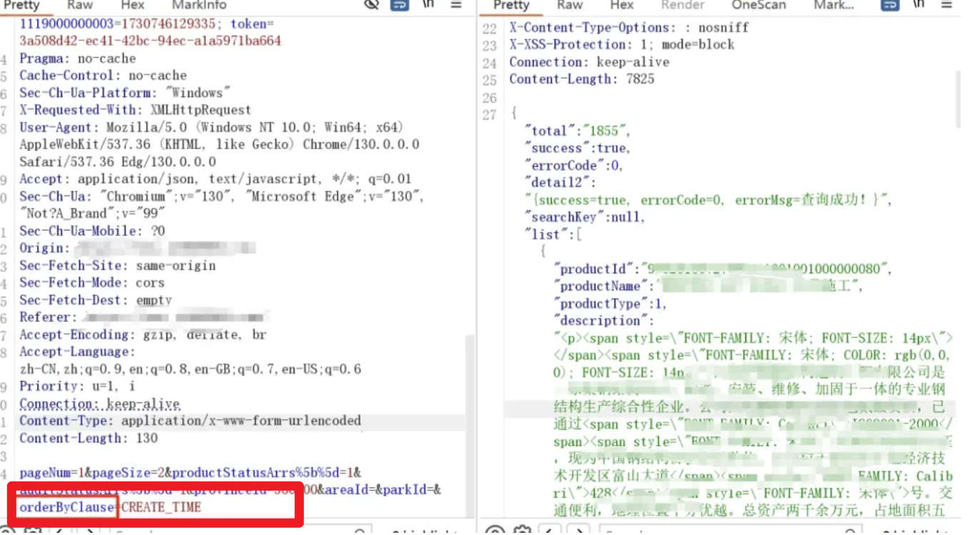Image resolution: width=980 pixels, height=535 pixels.
Task: Select the response Raw tab
Action: pos(570,4)
